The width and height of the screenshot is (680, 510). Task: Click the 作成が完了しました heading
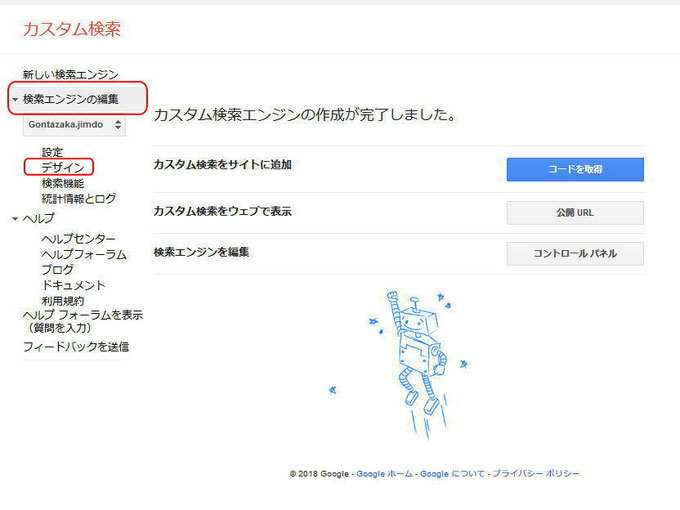pos(305,115)
